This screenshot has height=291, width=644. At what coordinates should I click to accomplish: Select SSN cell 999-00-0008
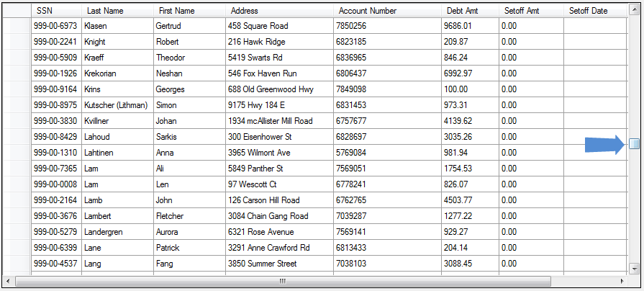[x=57, y=184]
